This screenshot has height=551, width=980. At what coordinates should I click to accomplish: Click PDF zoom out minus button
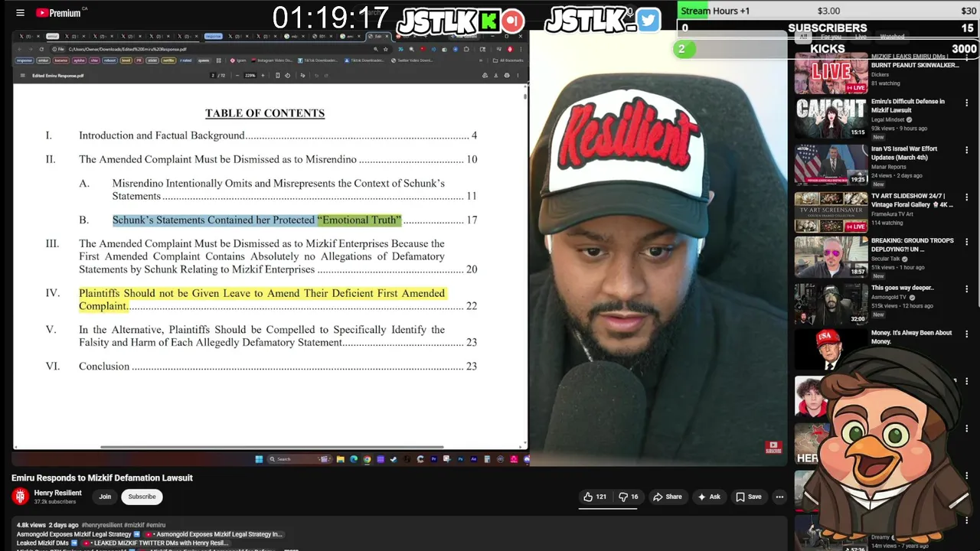click(x=237, y=75)
